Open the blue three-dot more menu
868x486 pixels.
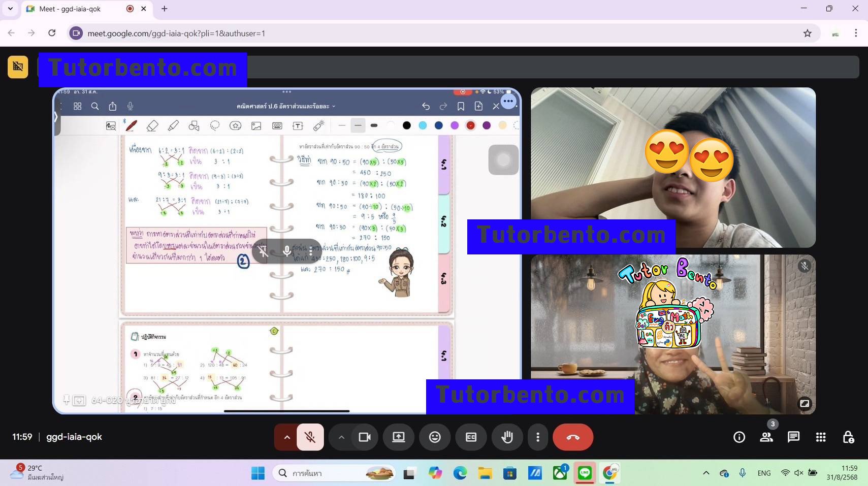pyautogui.click(x=508, y=101)
